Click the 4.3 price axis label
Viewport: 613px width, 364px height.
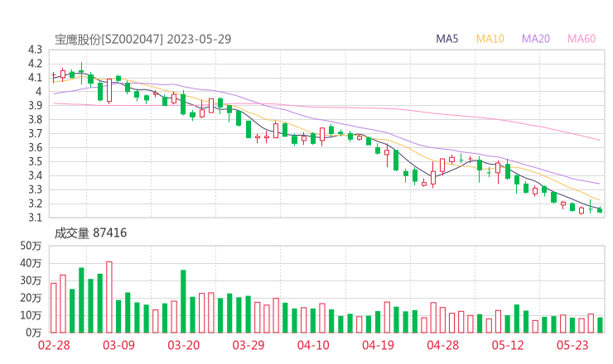click(35, 50)
